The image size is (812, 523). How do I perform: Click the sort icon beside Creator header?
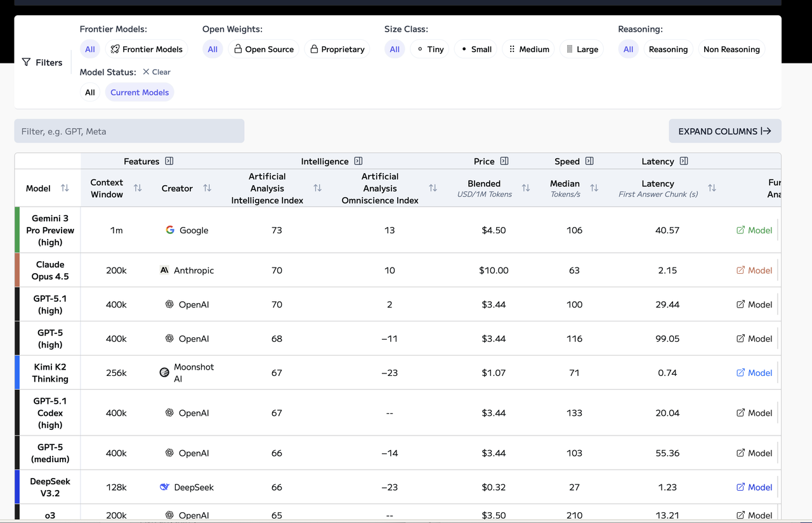[x=207, y=188]
